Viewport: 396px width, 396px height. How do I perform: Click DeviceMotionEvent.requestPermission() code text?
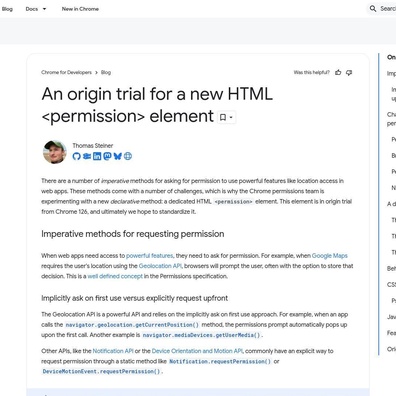click(x=101, y=371)
